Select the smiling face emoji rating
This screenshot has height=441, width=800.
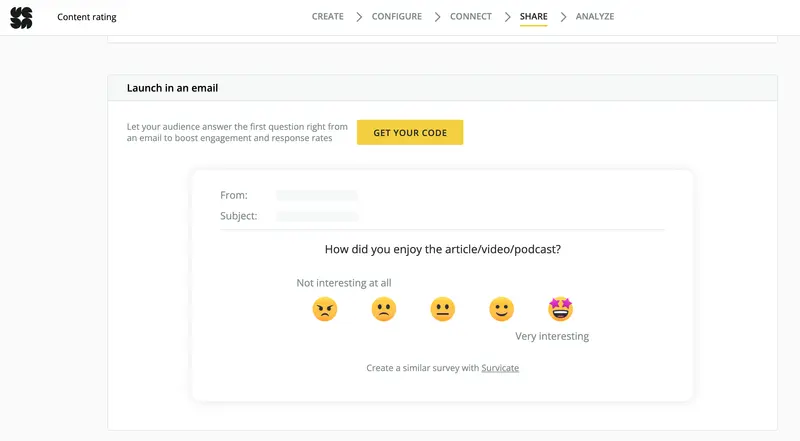(502, 309)
